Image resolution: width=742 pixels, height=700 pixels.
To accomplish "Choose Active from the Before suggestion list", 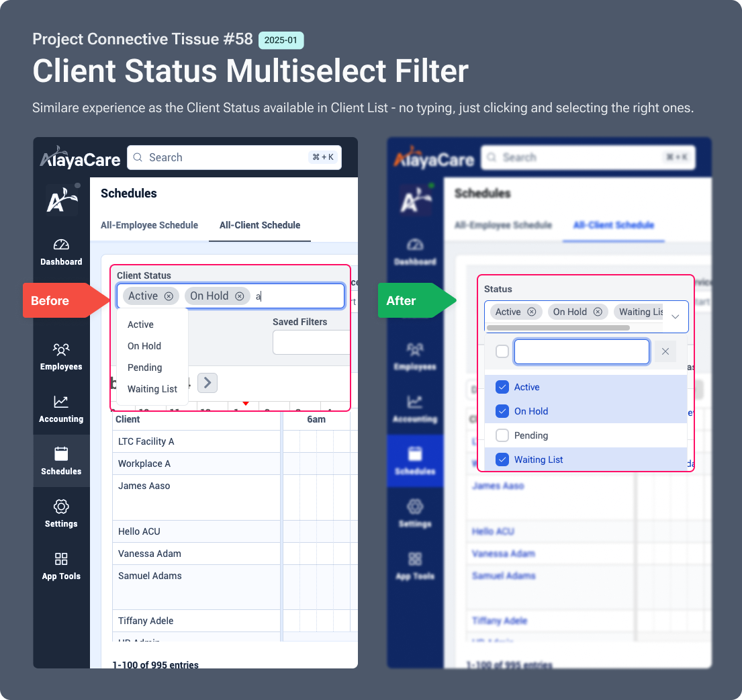I will (152, 324).
